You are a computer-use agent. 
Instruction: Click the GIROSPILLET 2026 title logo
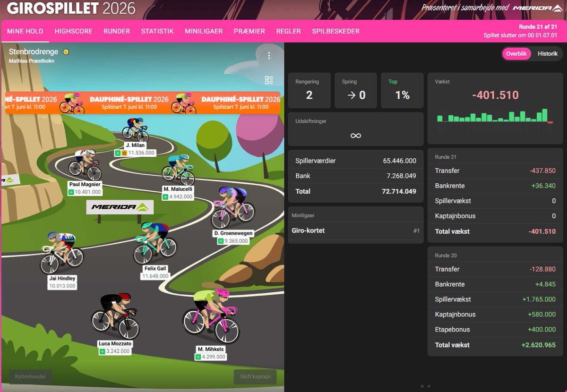click(71, 9)
